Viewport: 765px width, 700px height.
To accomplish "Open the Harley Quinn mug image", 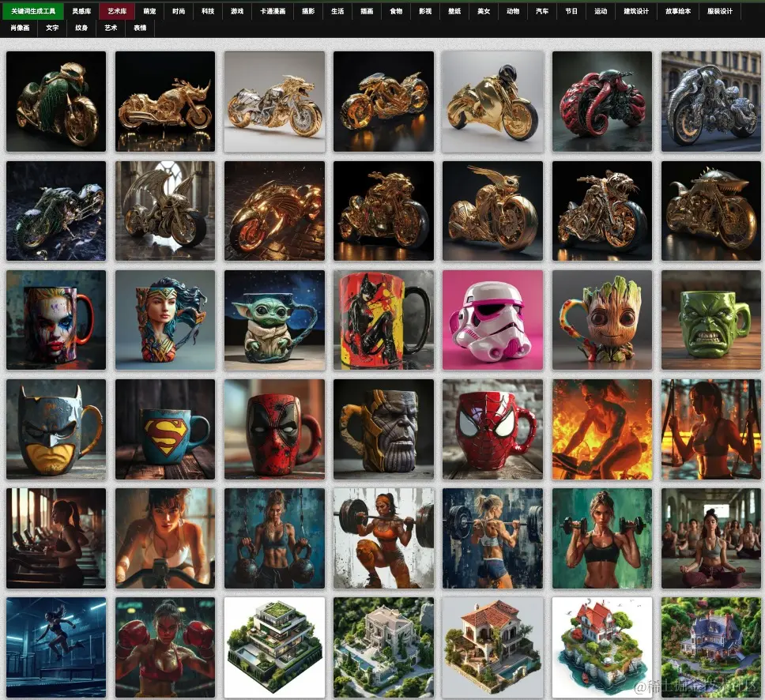I will pyautogui.click(x=56, y=320).
